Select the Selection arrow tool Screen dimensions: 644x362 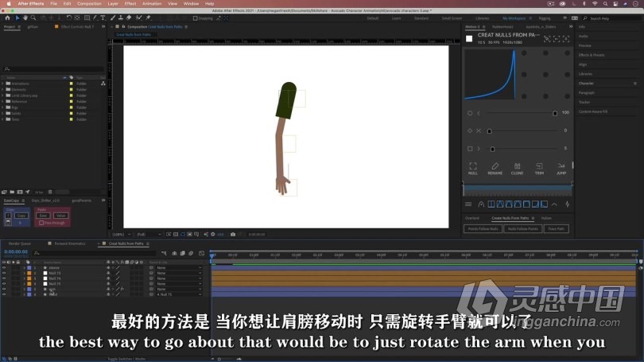tap(17, 18)
